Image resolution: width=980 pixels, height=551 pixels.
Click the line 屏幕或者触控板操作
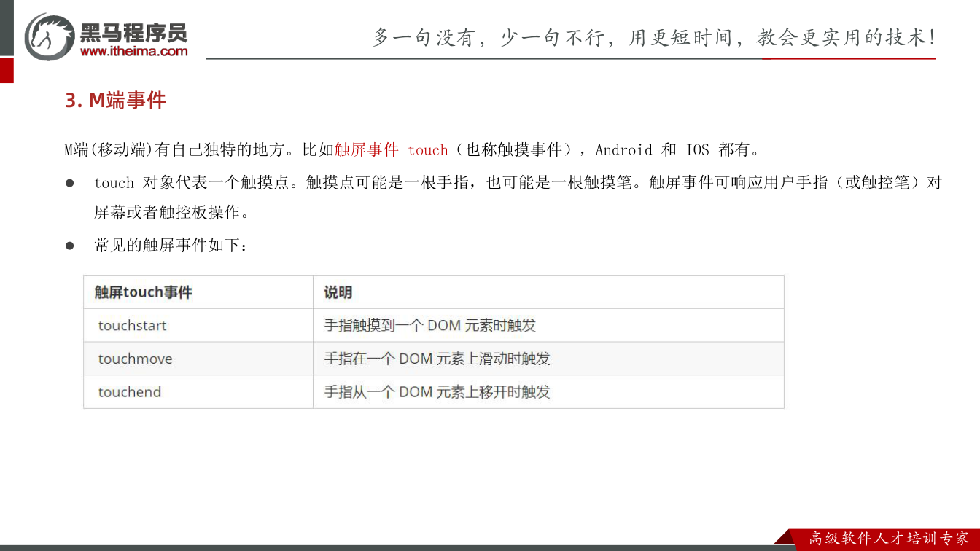coord(172,213)
